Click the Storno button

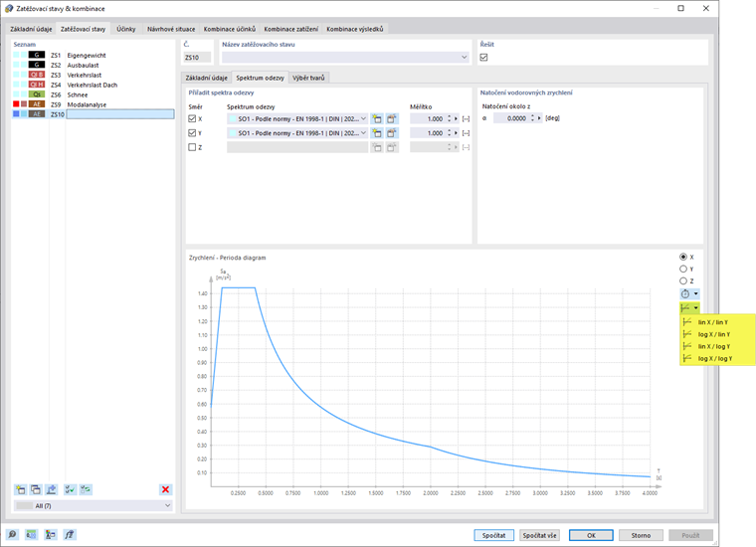click(x=641, y=535)
